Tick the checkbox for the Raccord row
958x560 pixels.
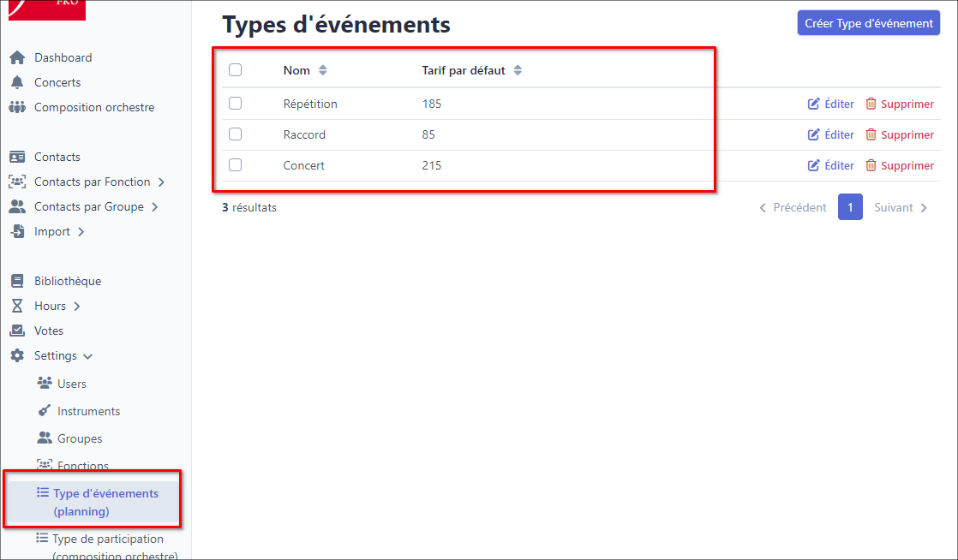pyautogui.click(x=236, y=134)
